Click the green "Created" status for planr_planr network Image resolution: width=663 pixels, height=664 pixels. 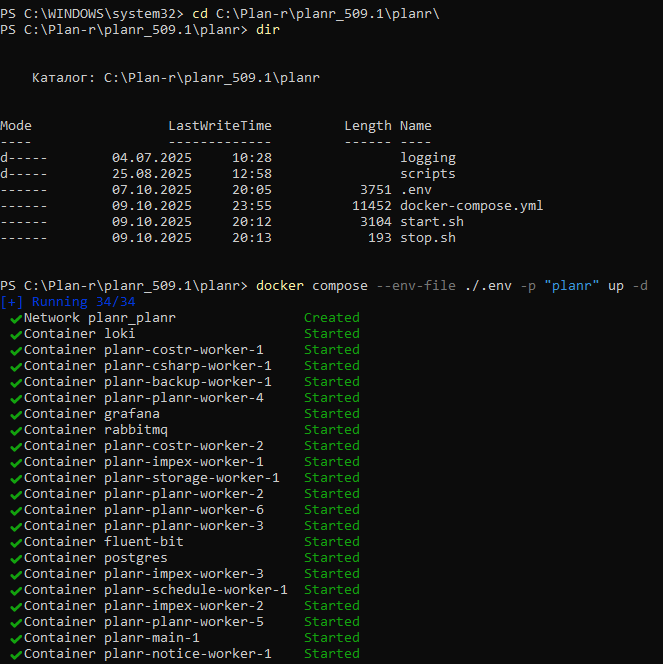[331, 318]
